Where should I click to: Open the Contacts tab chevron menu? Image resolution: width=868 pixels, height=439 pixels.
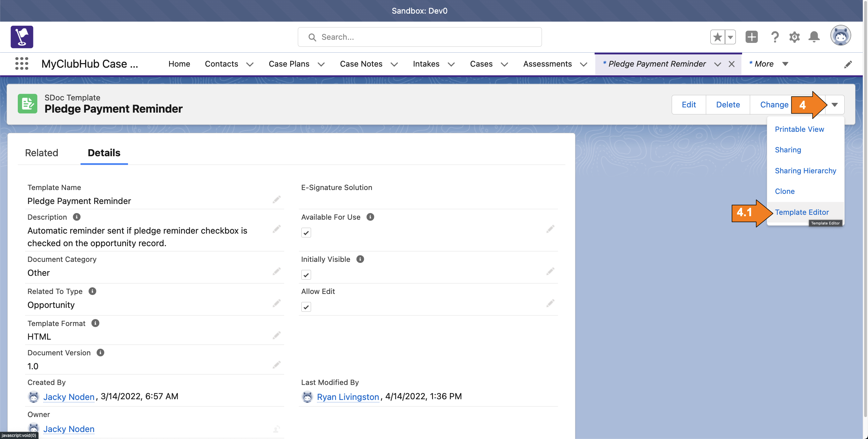(250, 64)
